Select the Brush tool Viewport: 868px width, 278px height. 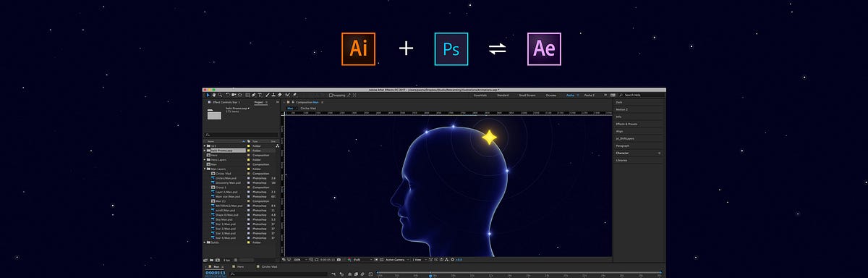click(x=268, y=95)
